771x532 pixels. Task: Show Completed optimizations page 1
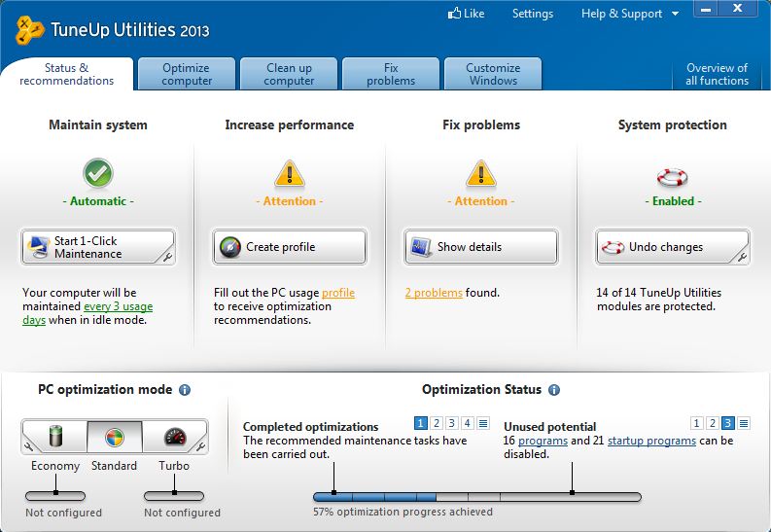[420, 423]
